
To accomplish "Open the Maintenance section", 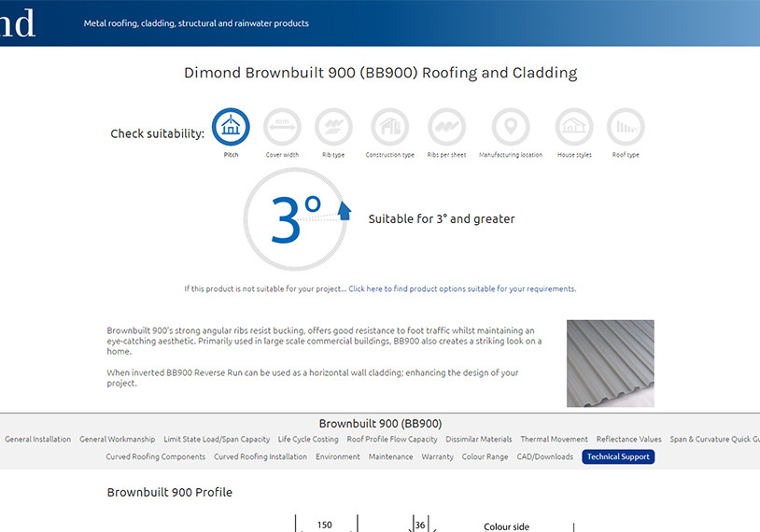I will click(390, 456).
